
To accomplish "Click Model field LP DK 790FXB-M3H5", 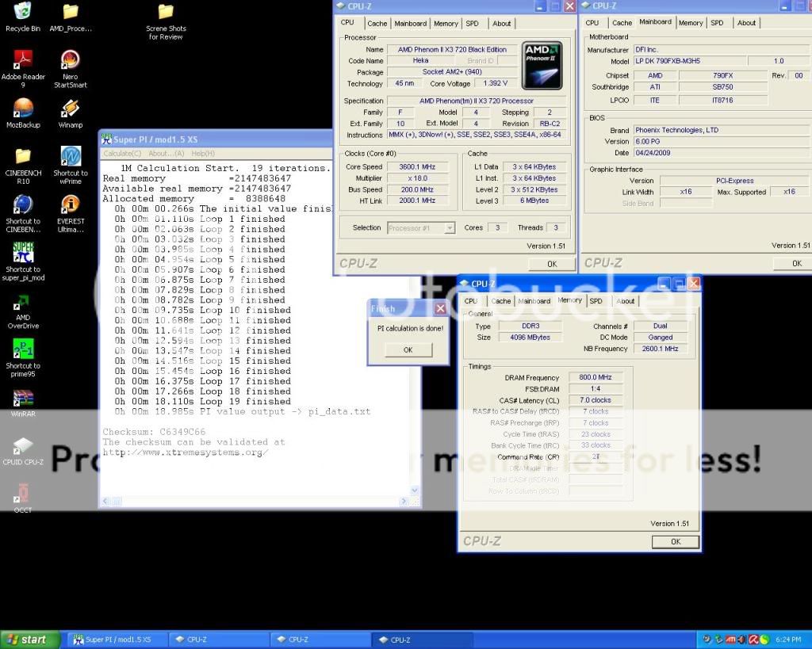I will pos(691,61).
